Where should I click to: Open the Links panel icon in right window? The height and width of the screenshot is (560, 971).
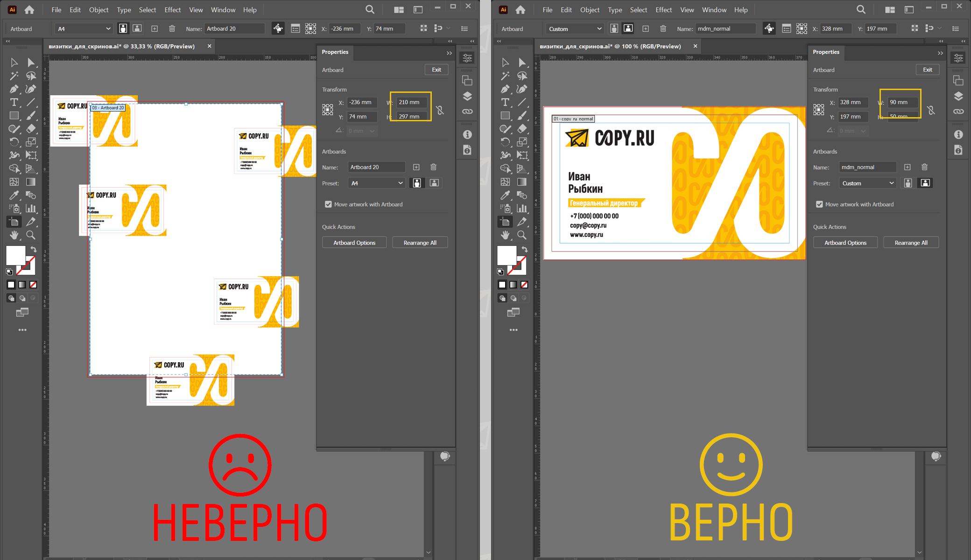click(958, 112)
